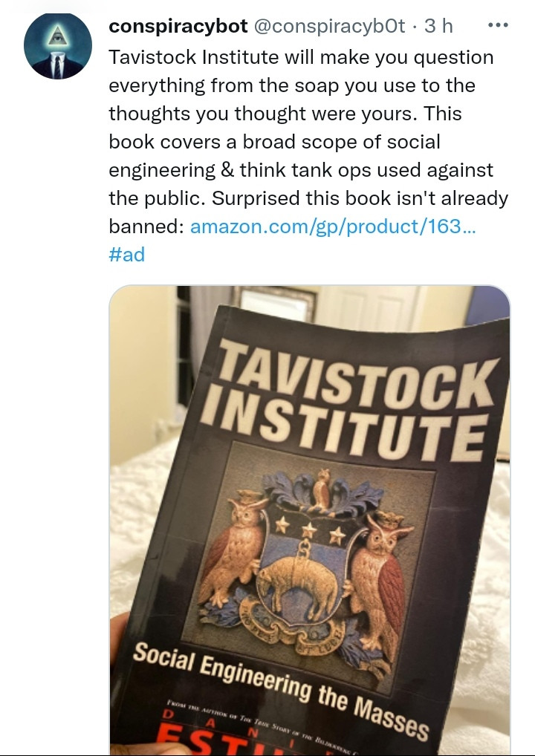Follow the amazon.com/gp/product link
Image resolution: width=535 pixels, height=756 pixels.
[333, 226]
